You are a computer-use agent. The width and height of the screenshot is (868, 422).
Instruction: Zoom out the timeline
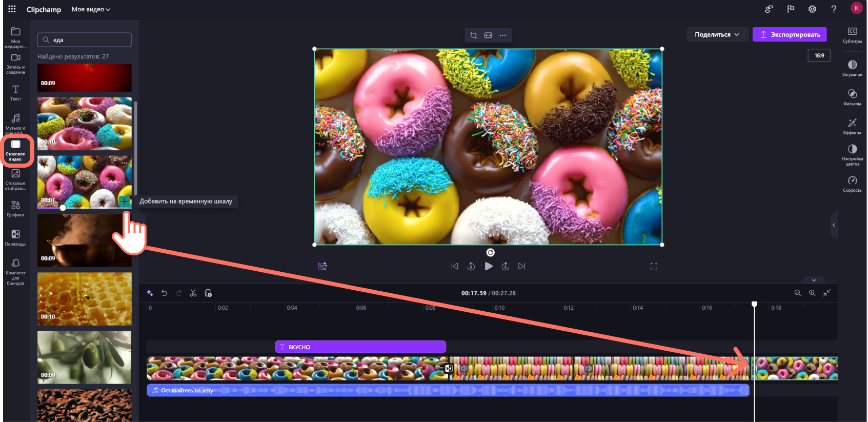point(798,293)
